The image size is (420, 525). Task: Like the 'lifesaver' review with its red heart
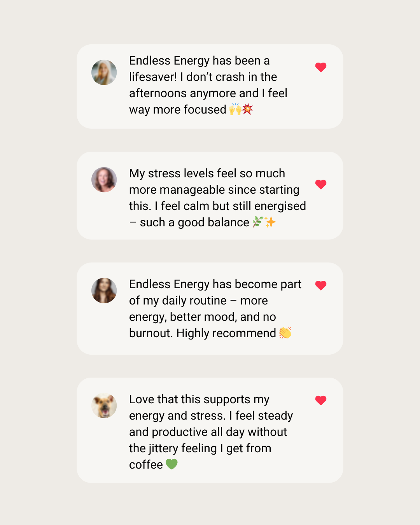point(321,67)
